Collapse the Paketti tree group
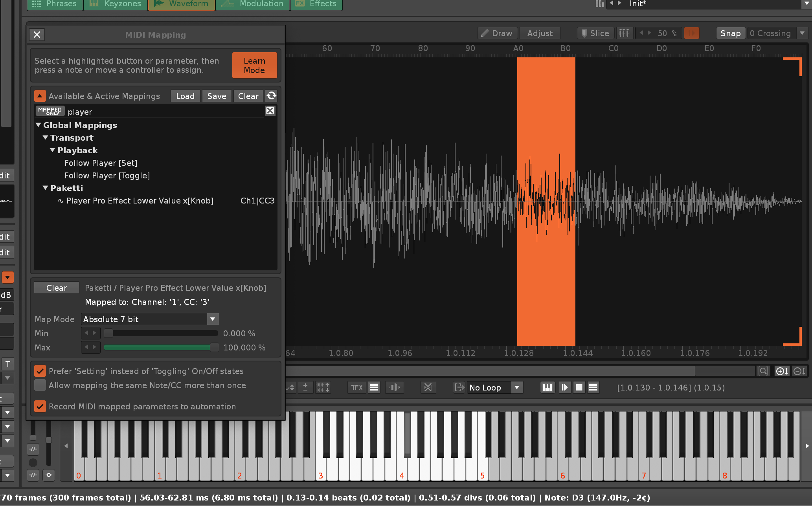The image size is (812, 506). [x=46, y=188]
